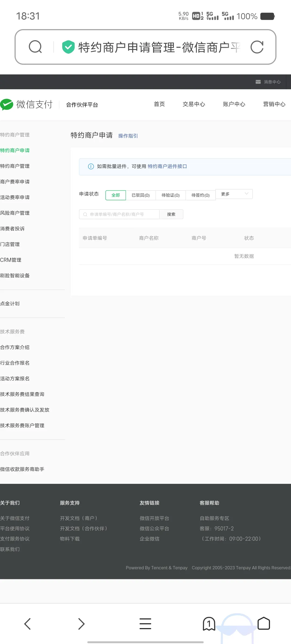291x644 pixels.
Task: Tap the page title in address bar
Action: (159, 47)
